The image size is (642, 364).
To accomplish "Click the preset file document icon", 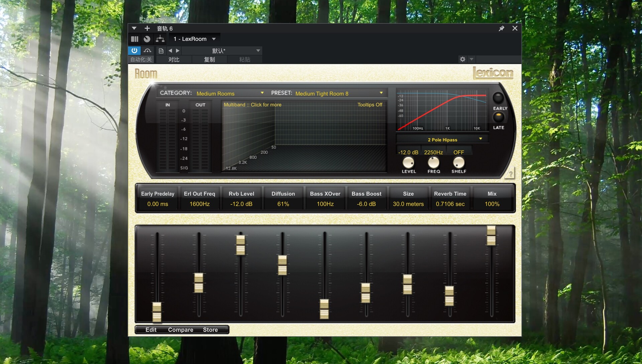I will click(161, 51).
